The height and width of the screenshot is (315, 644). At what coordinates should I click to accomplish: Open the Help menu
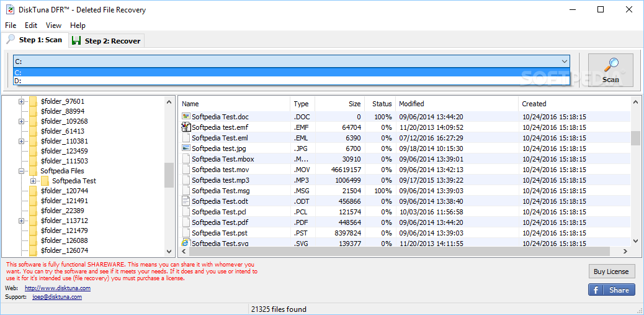tap(78, 25)
